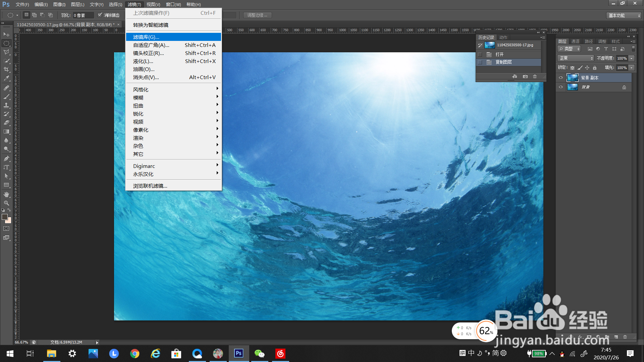Select the Rectangle shape tool
This screenshot has height=362, width=644.
point(6,185)
